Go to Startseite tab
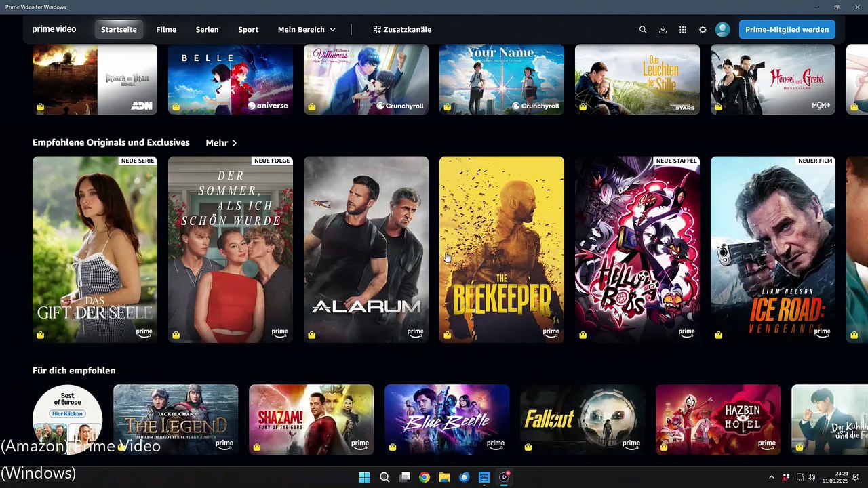 point(119,30)
